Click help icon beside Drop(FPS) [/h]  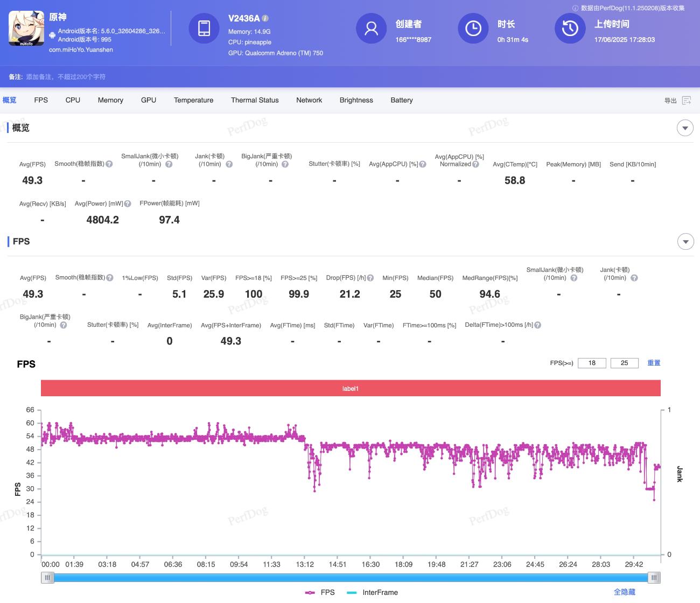pos(370,278)
